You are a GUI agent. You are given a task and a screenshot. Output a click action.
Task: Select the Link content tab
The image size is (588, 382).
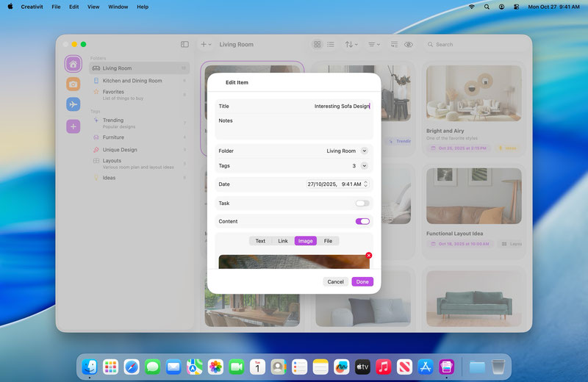tap(283, 241)
